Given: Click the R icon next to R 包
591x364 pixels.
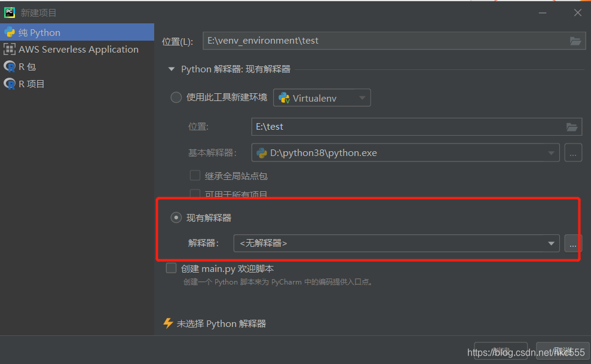Looking at the screenshot, I should click(x=10, y=67).
